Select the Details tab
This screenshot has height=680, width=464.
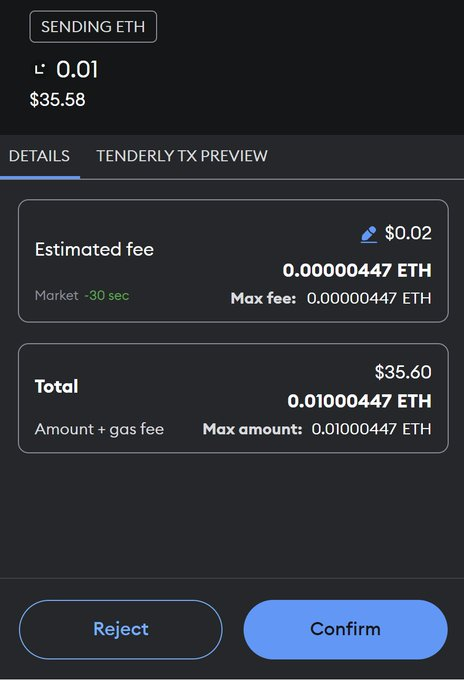click(39, 156)
